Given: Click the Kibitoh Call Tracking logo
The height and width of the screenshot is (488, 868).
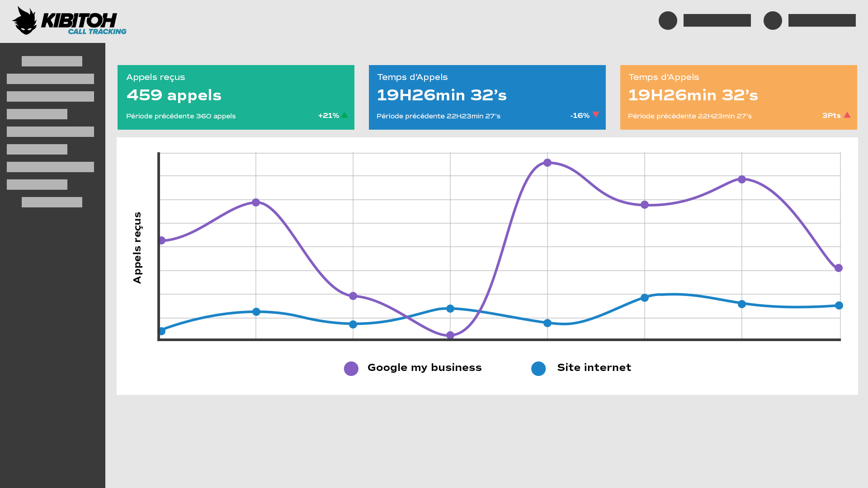Looking at the screenshot, I should (69, 20).
